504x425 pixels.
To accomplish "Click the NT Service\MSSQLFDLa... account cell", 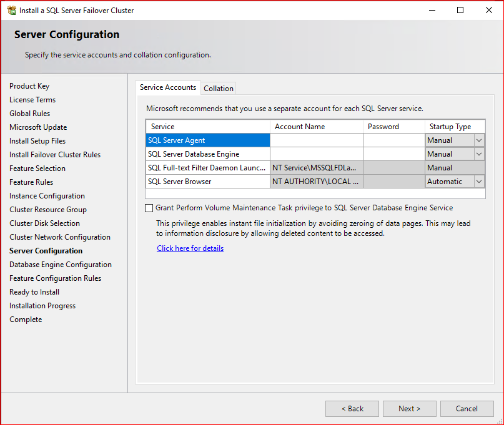I will pos(317,168).
